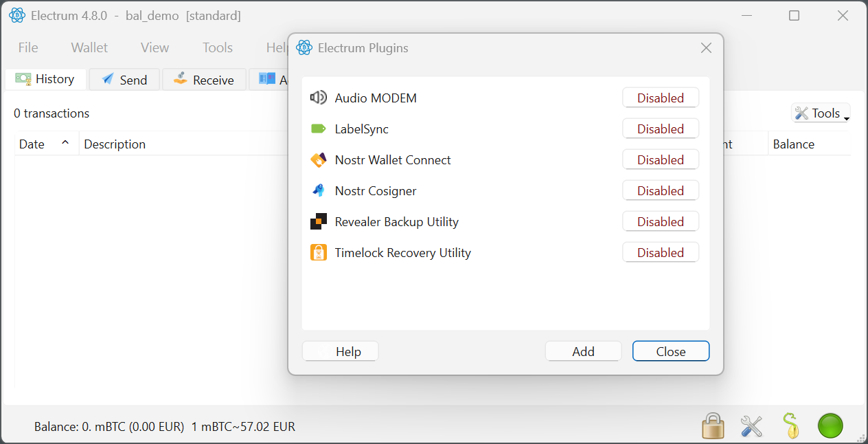The image size is (868, 444).
Task: Click the green network status indicator
Action: (x=830, y=426)
